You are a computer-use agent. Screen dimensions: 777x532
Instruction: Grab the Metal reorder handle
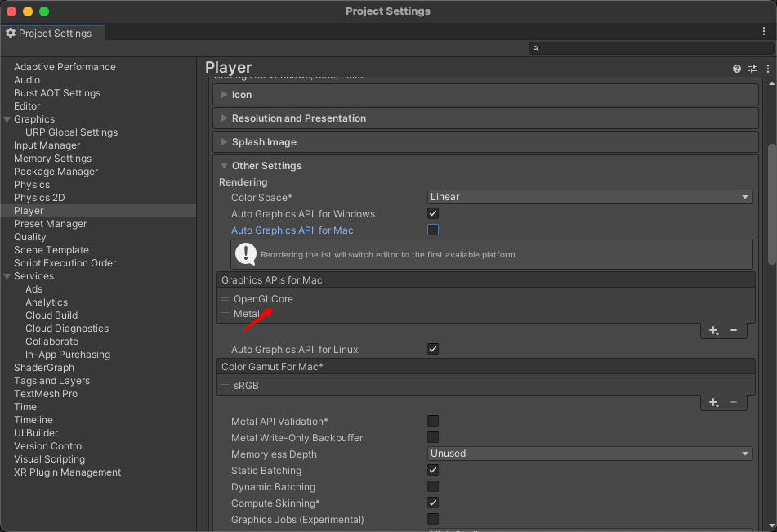[x=225, y=314]
